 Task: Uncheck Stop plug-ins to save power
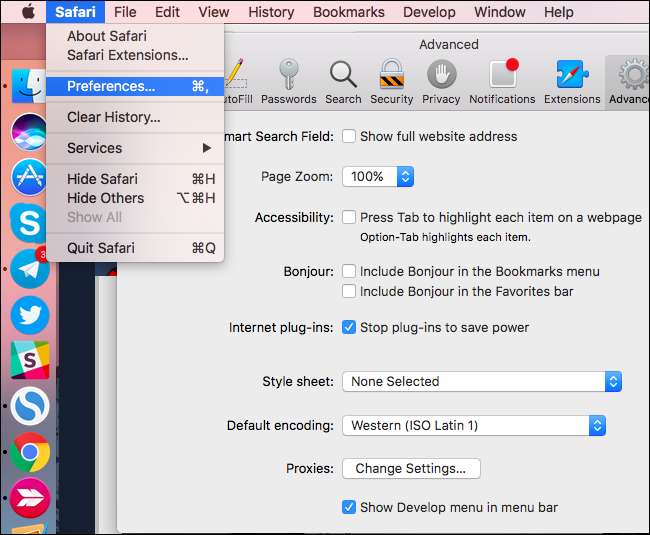pos(349,327)
